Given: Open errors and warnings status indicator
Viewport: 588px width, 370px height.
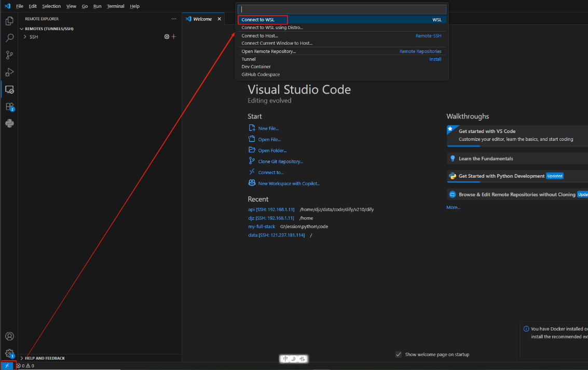Looking at the screenshot, I should pyautogui.click(x=25, y=366).
